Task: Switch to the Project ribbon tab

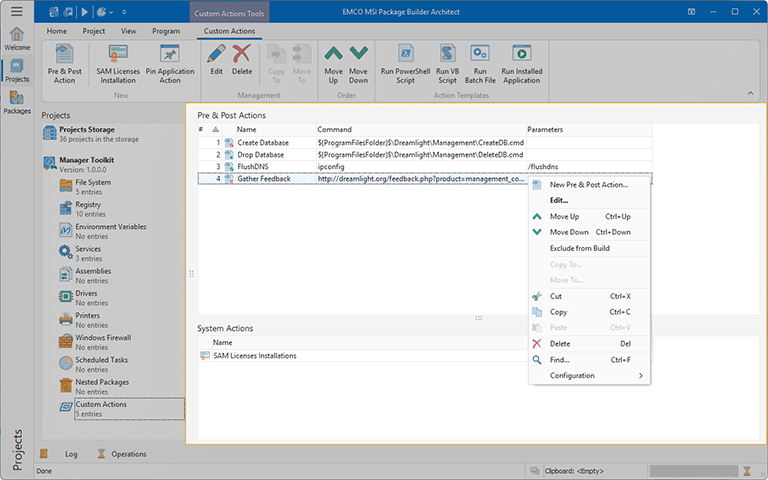Action: click(x=94, y=31)
